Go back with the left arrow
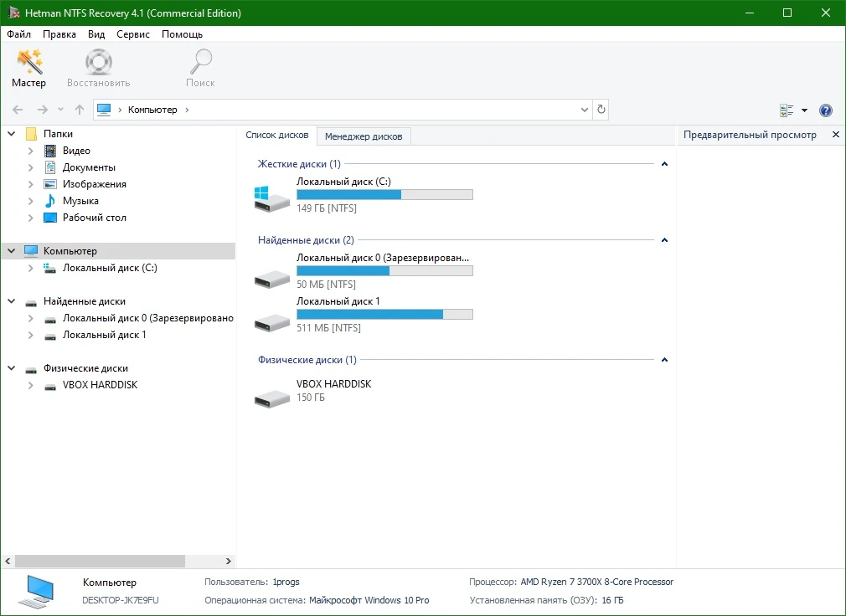The width and height of the screenshot is (846, 616). tap(18, 110)
